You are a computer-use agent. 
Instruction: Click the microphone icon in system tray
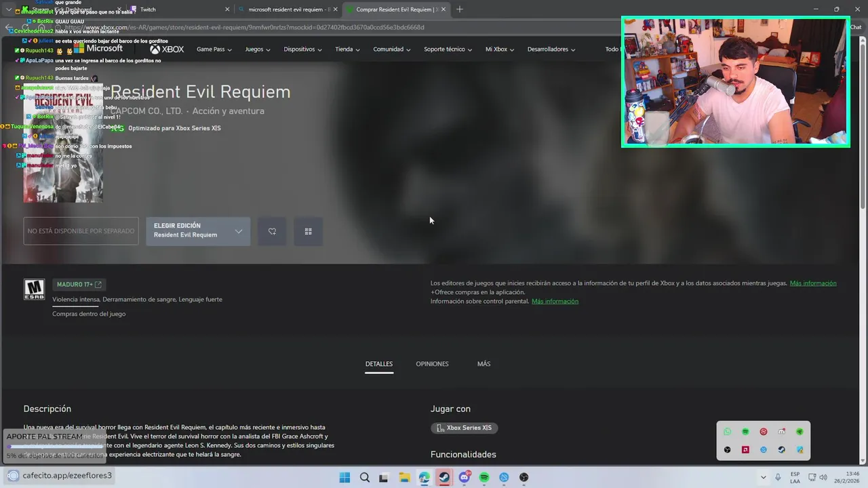coord(778,477)
